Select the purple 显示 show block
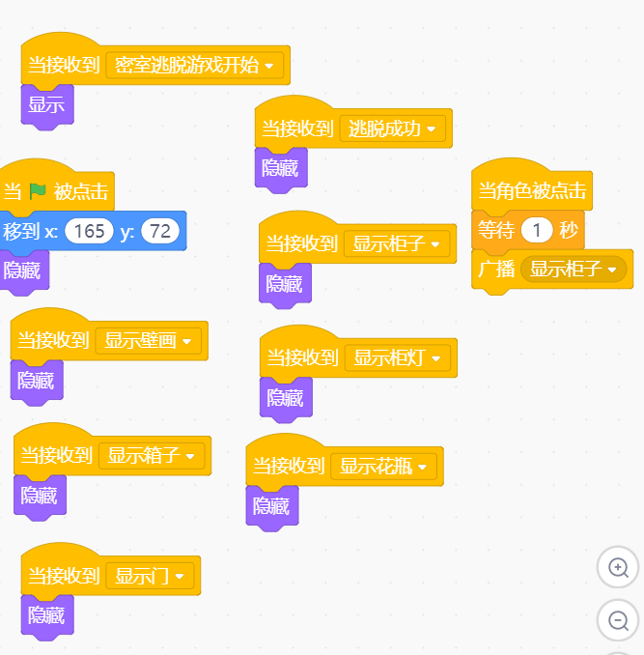The height and width of the screenshot is (655, 644). pos(46,104)
